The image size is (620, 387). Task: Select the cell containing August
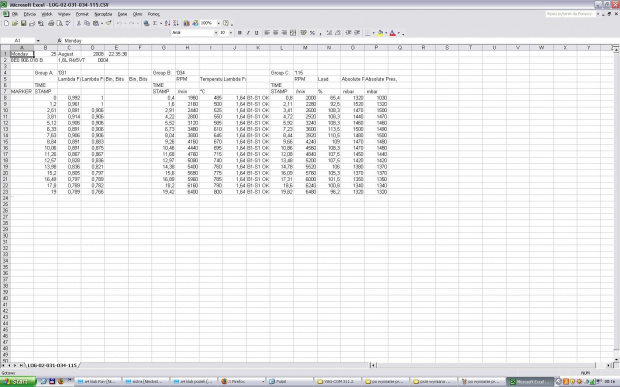(x=69, y=54)
